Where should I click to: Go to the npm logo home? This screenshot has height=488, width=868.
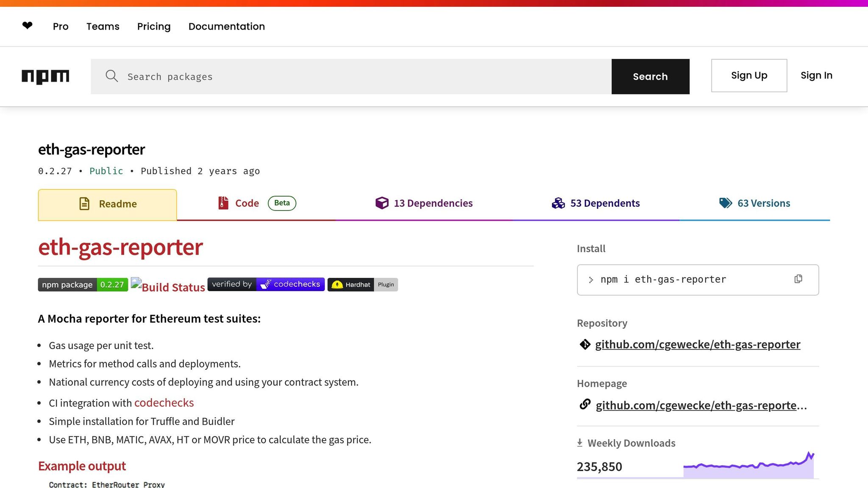pos(45,77)
